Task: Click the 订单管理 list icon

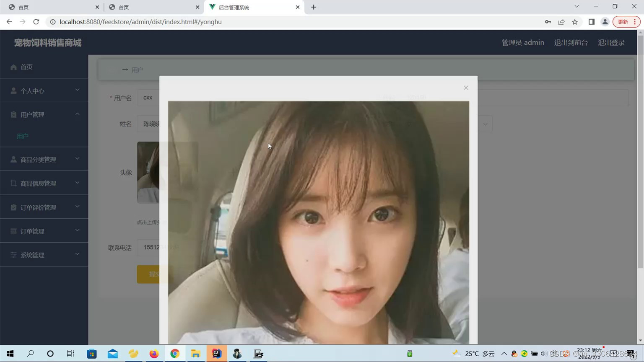Action: pyautogui.click(x=13, y=231)
